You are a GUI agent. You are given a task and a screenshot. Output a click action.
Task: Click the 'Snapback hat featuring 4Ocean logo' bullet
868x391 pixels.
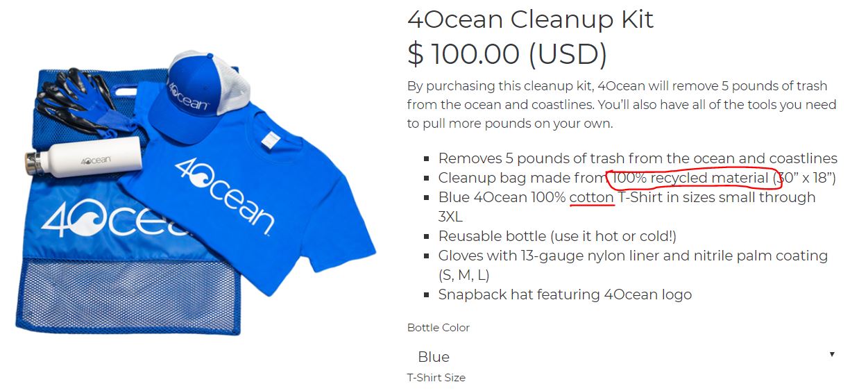click(x=565, y=294)
